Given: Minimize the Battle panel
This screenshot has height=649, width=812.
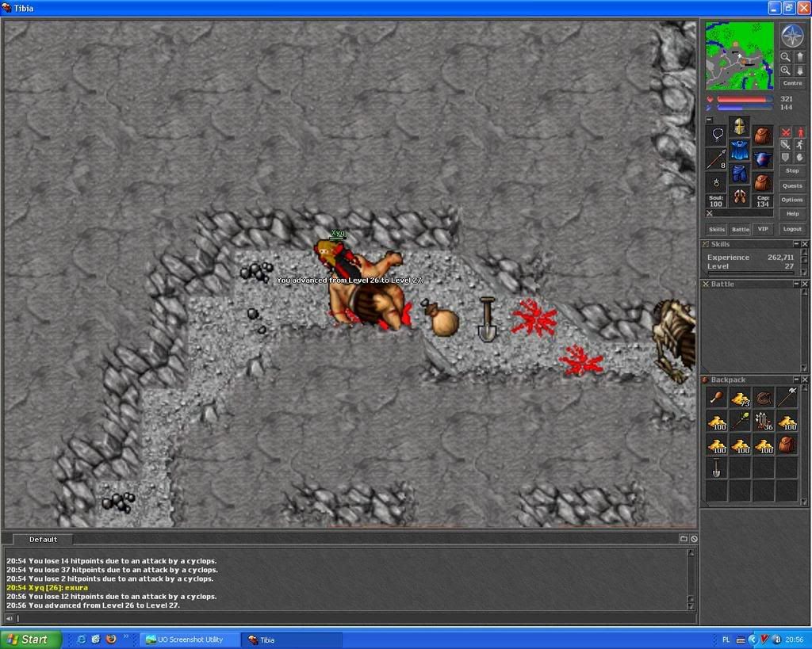Looking at the screenshot, I should [796, 284].
